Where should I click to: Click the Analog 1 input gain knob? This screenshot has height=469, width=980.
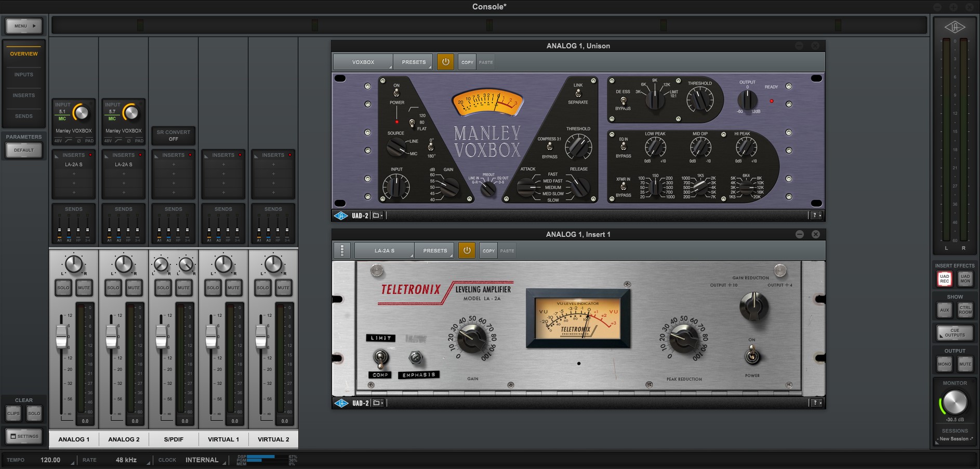click(x=81, y=112)
